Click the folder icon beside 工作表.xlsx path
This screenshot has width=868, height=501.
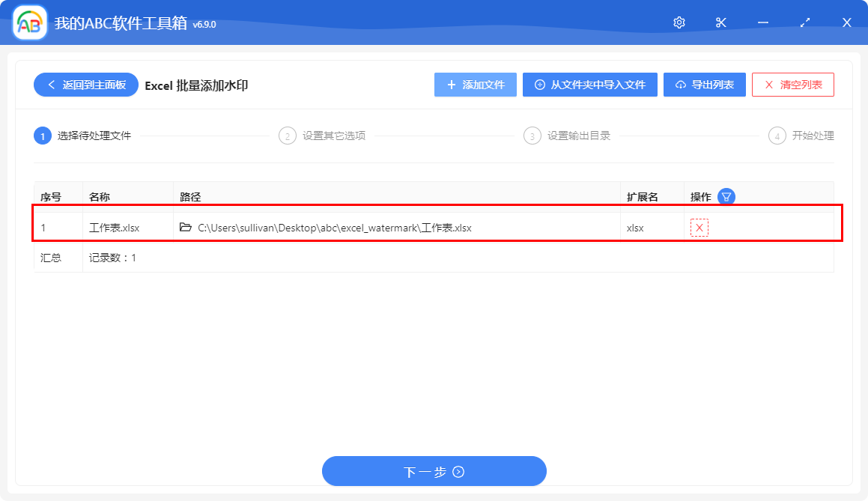[x=186, y=227]
